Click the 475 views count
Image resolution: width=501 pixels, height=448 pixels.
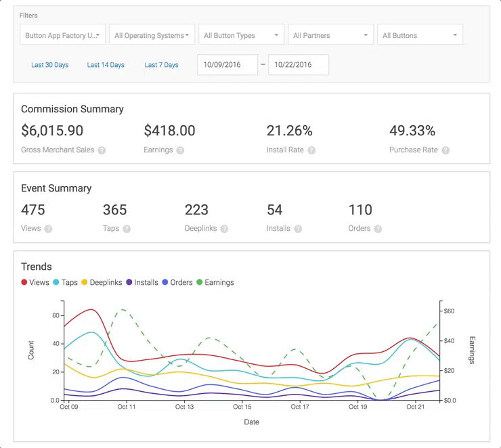[33, 210]
